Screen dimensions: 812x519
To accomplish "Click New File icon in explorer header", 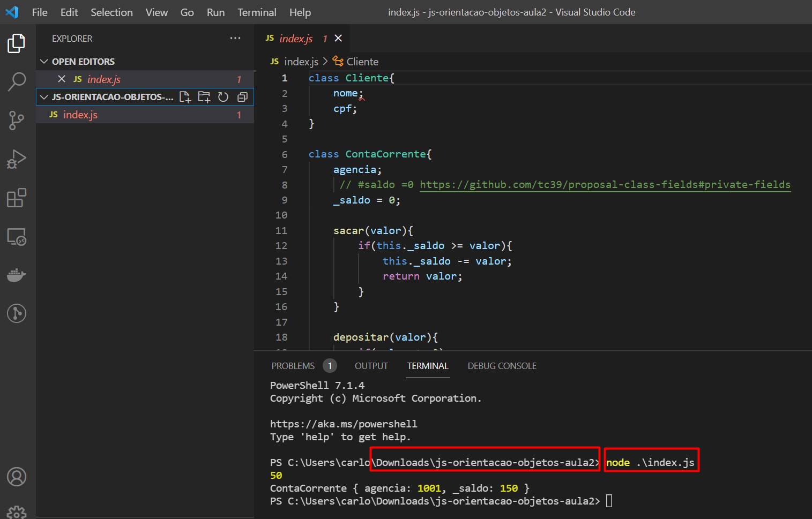I will coord(185,97).
